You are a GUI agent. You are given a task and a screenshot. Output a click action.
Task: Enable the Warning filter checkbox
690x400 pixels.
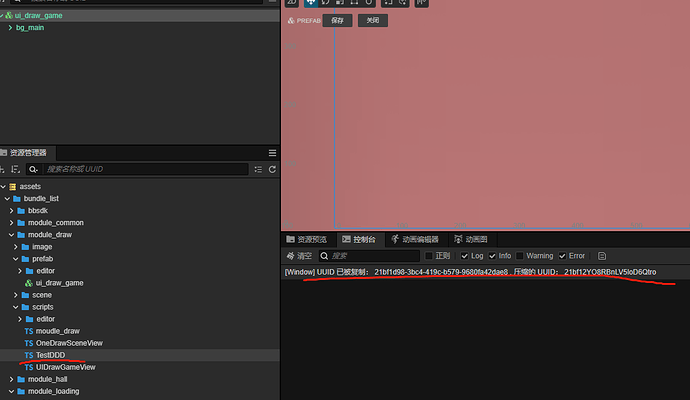click(x=520, y=256)
